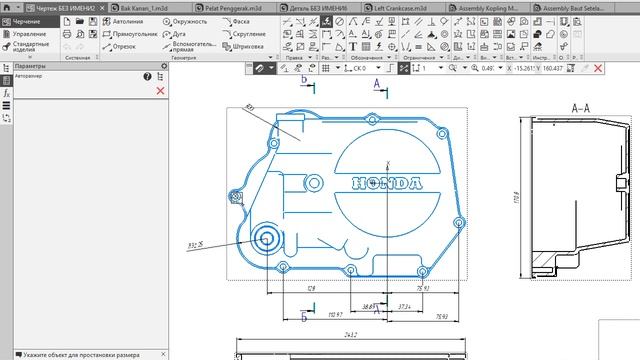Open a file with the folder icon

[80, 21]
